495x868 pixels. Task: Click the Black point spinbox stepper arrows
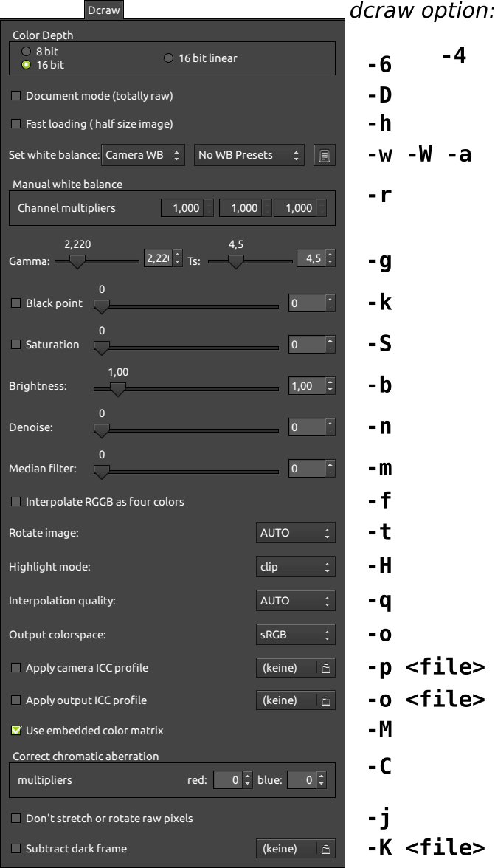point(330,303)
